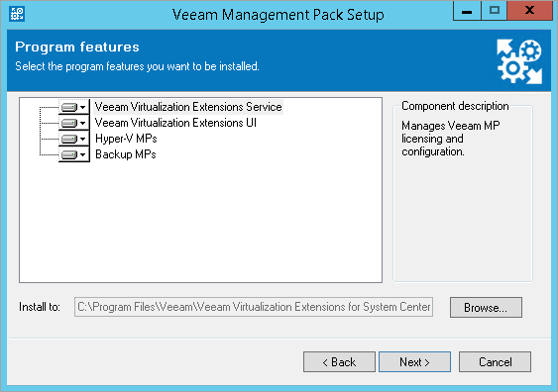
Task: Click the Browse... button
Action: click(486, 308)
